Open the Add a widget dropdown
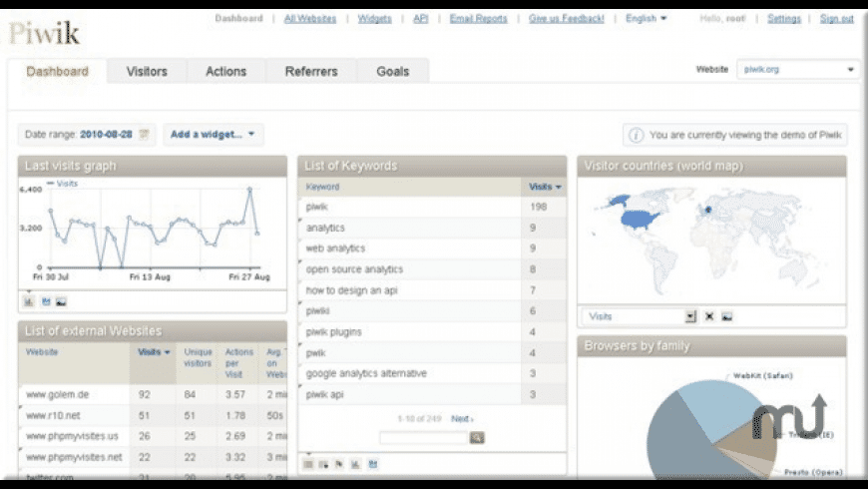 [213, 134]
